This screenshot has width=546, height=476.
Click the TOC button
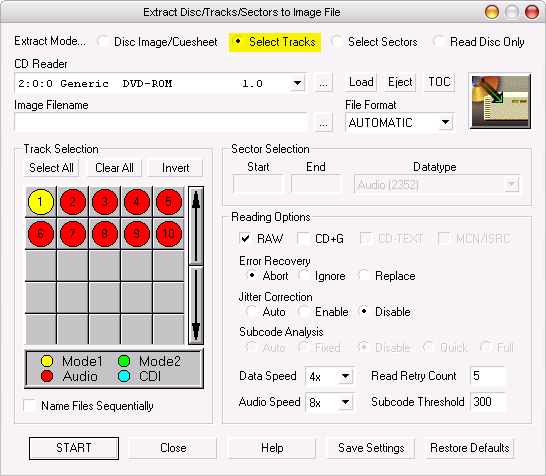pyautogui.click(x=439, y=82)
